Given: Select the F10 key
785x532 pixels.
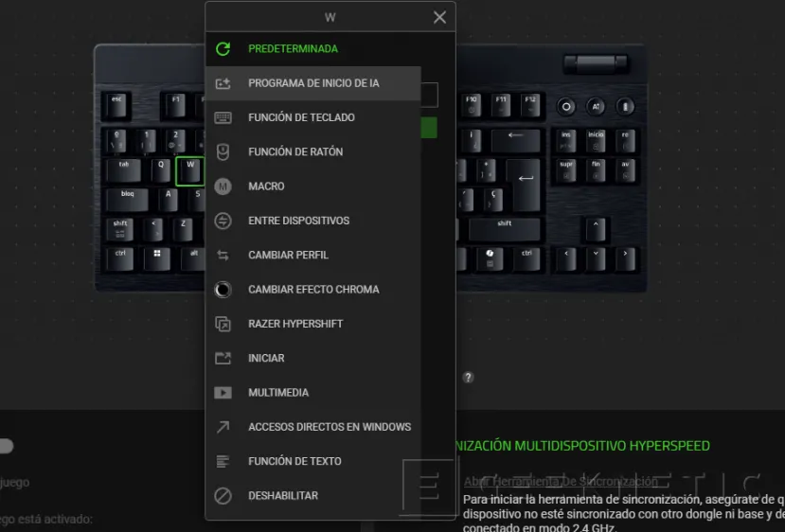Looking at the screenshot, I should (x=472, y=105).
